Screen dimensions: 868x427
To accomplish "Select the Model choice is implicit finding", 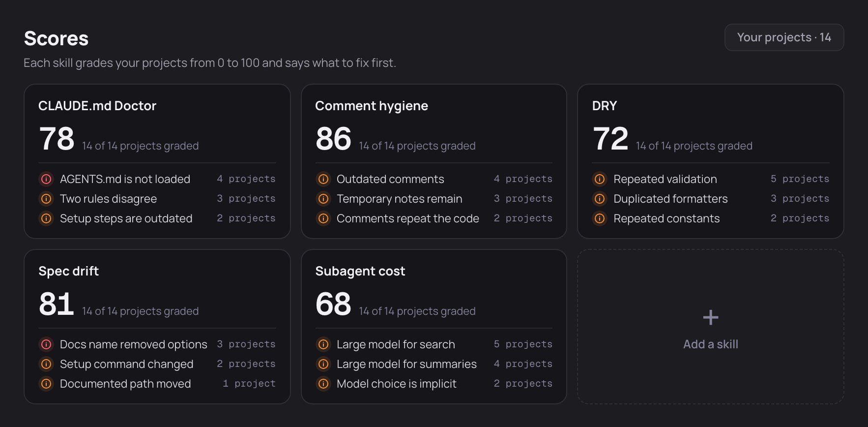I will pyautogui.click(x=434, y=384).
